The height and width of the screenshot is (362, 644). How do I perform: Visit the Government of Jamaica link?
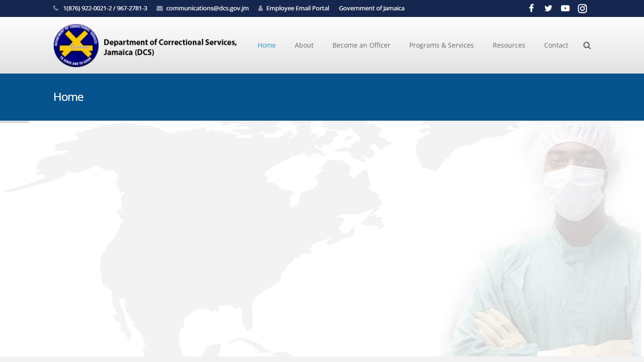pos(372,8)
